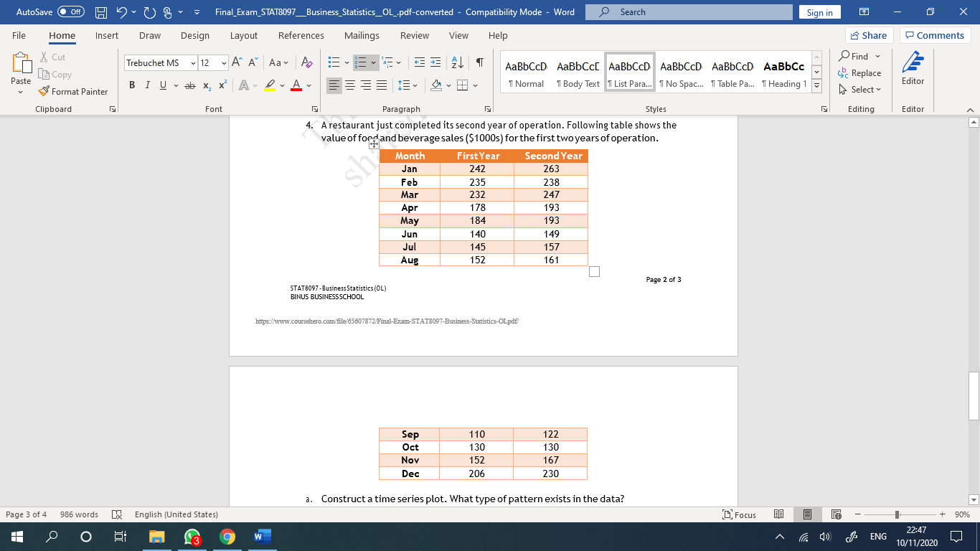Click the Share button
This screenshot has height=551, width=980.
[870, 35]
